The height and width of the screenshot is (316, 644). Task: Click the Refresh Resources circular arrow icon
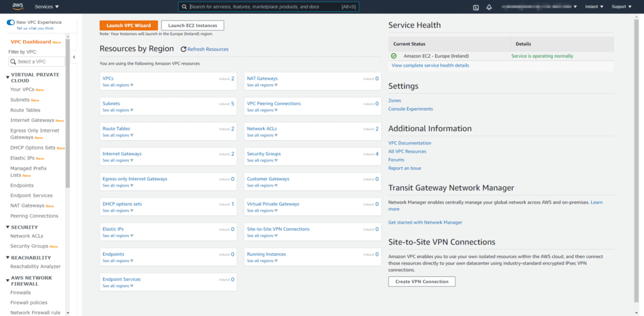(184, 49)
